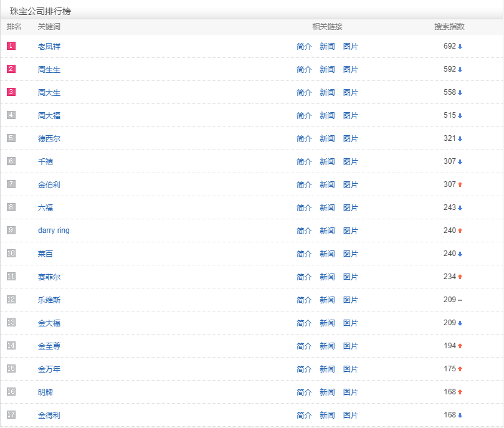Screen dimensions: 504x428
Task: View 图片 for 德西尔
Action: [x=351, y=139]
